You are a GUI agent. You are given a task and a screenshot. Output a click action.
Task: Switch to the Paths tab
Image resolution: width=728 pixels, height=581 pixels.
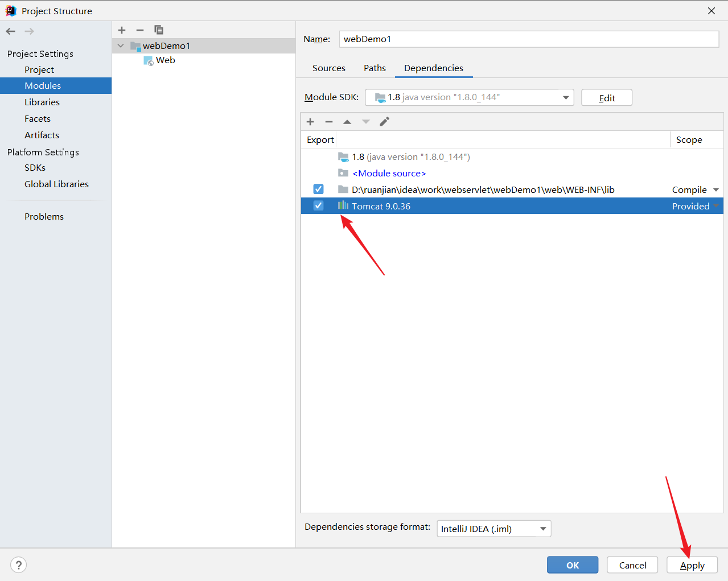pos(375,68)
